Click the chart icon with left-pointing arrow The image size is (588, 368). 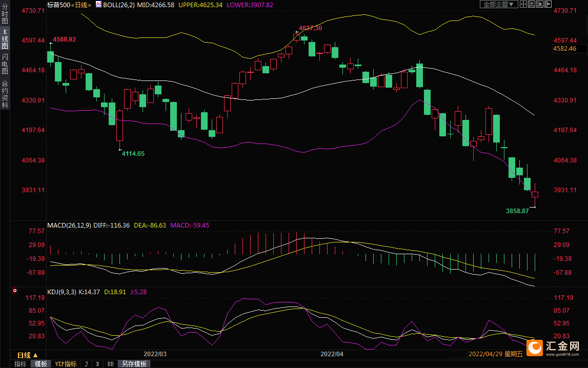coord(532,4)
